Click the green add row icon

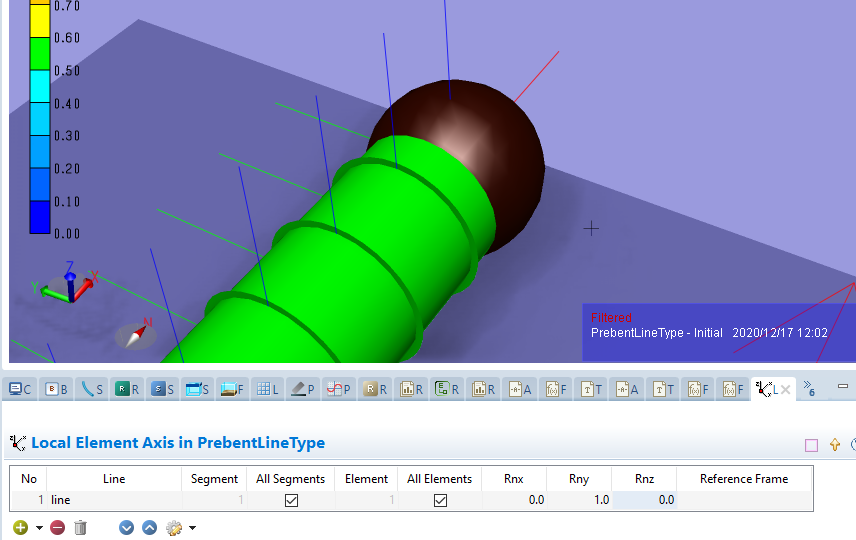[x=20, y=527]
